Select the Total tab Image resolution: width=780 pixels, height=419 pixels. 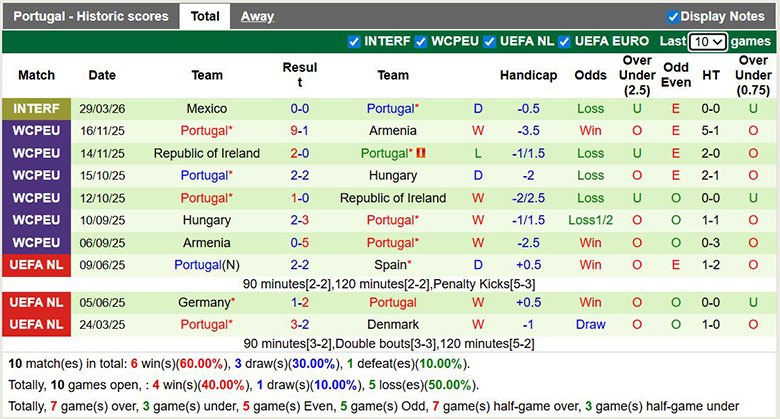(205, 16)
